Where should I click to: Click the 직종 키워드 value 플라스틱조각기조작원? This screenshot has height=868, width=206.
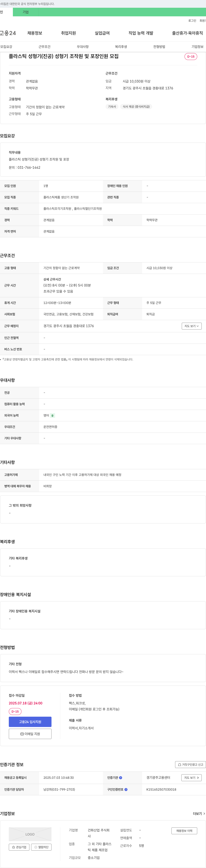pyautogui.click(x=57, y=209)
